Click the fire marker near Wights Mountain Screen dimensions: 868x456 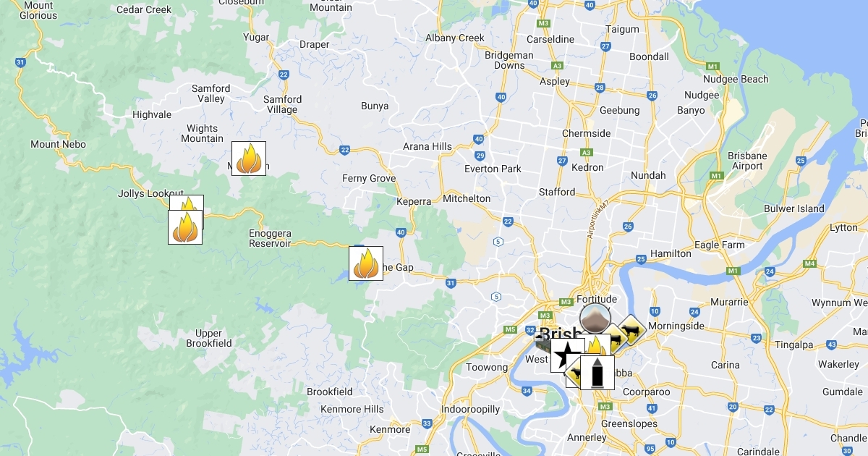pyautogui.click(x=249, y=159)
